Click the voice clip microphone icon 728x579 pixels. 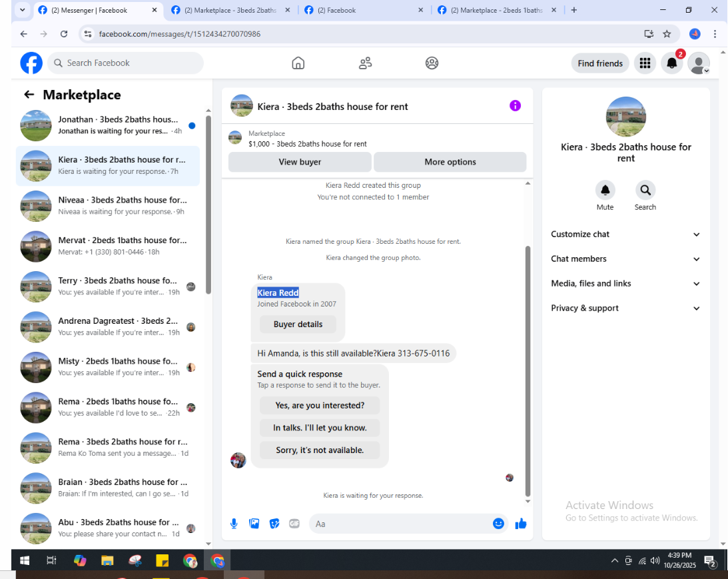tap(234, 524)
